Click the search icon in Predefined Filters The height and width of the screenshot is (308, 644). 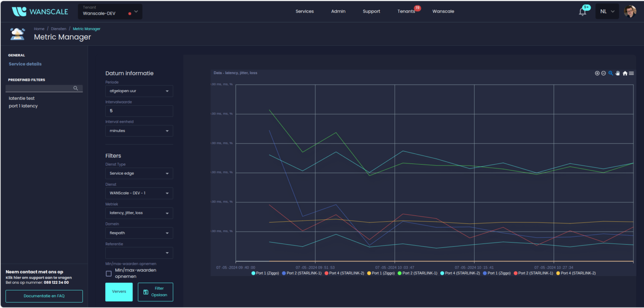coord(76,88)
